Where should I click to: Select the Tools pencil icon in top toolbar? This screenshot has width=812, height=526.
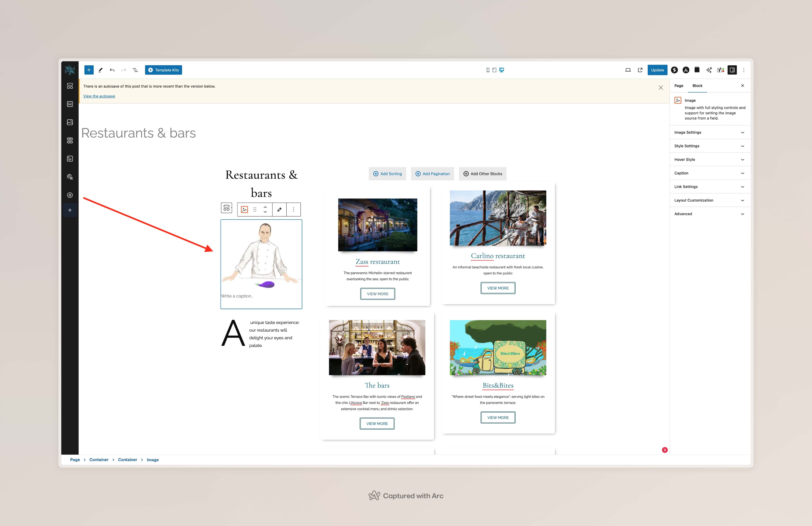click(101, 70)
